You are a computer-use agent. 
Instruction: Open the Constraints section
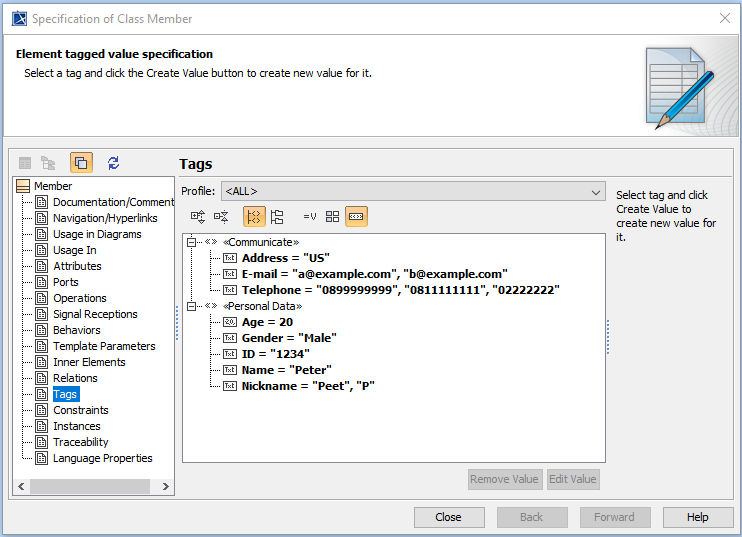pos(81,410)
